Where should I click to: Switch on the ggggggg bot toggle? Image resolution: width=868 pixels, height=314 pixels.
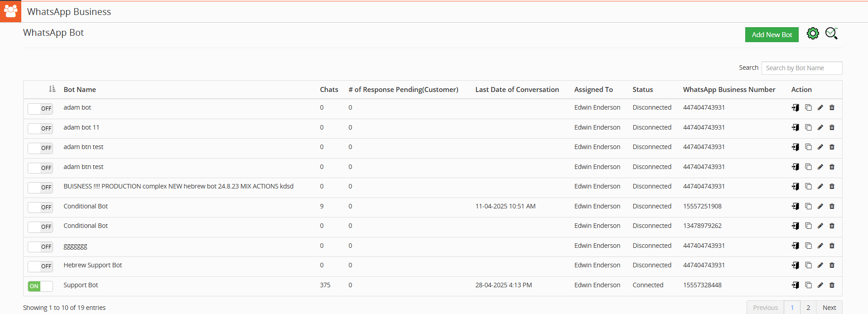(x=40, y=247)
